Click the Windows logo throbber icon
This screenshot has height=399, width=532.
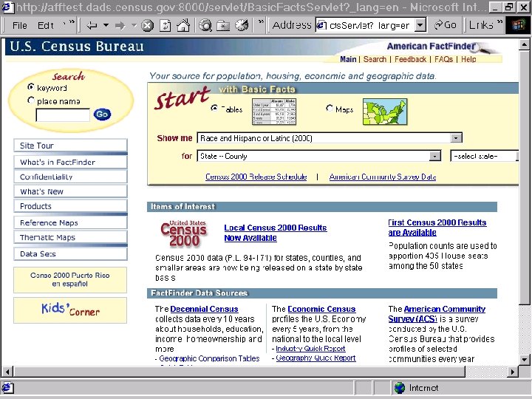[518, 25]
